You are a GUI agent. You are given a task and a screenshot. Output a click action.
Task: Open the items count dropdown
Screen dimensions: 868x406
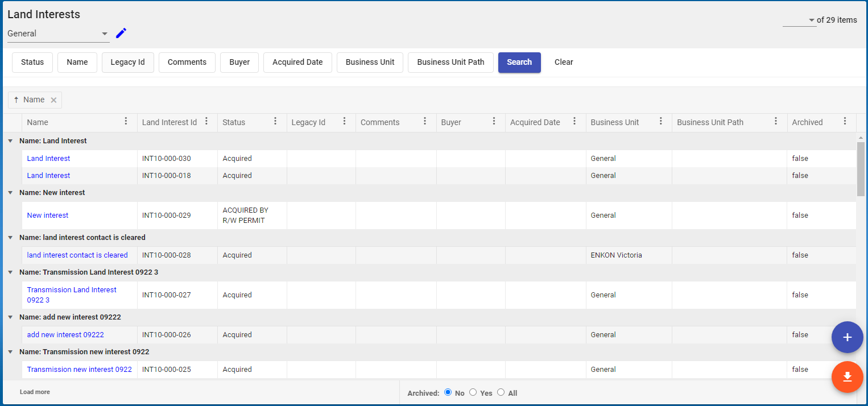pos(800,20)
